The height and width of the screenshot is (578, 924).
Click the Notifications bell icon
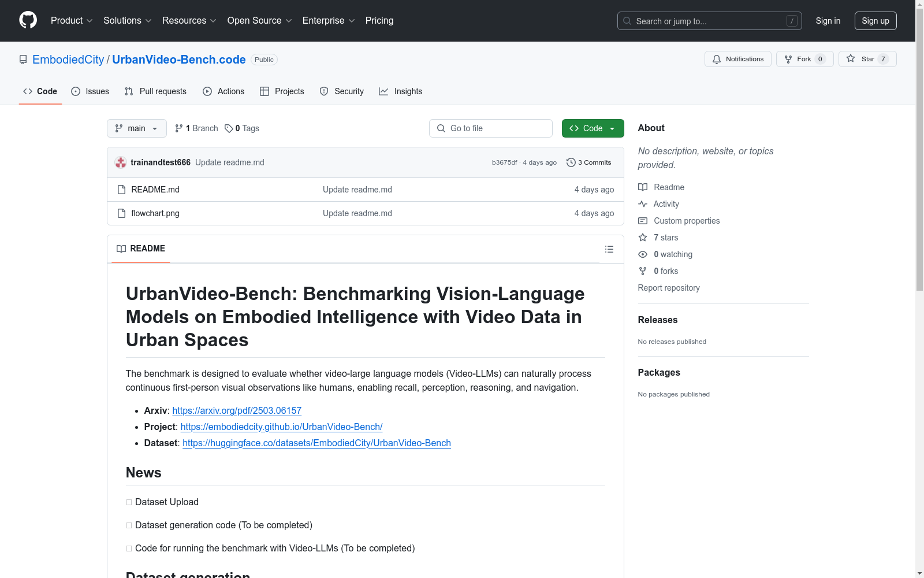[717, 59]
